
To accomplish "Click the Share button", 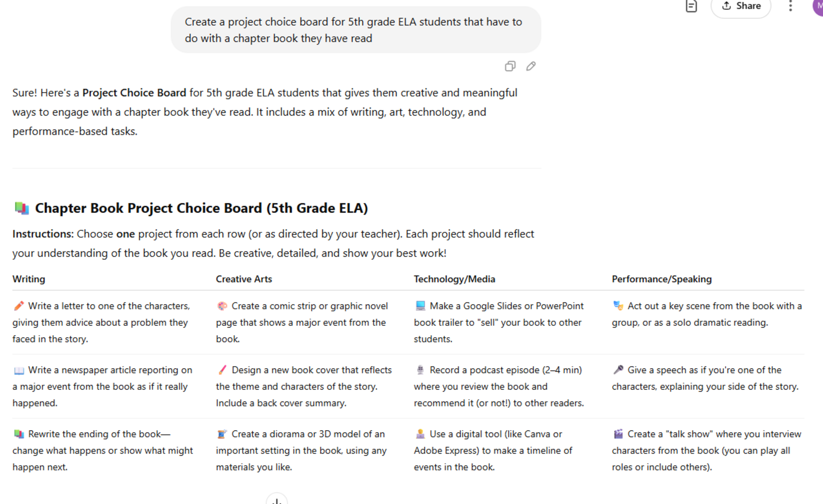I will [x=741, y=6].
